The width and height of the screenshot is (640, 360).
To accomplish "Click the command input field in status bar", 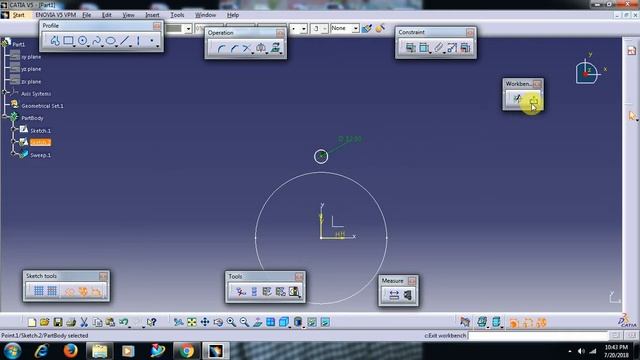I will (538, 336).
